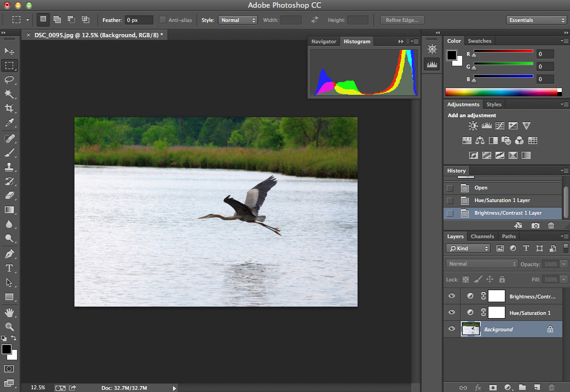Pick the Hand tool
This screenshot has width=570, height=392.
click(x=9, y=313)
